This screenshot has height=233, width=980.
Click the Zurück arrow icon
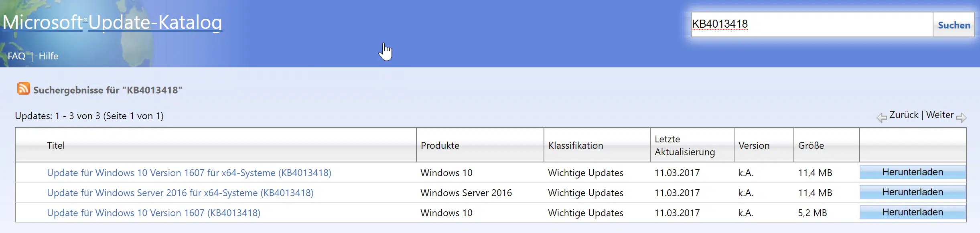point(881,118)
